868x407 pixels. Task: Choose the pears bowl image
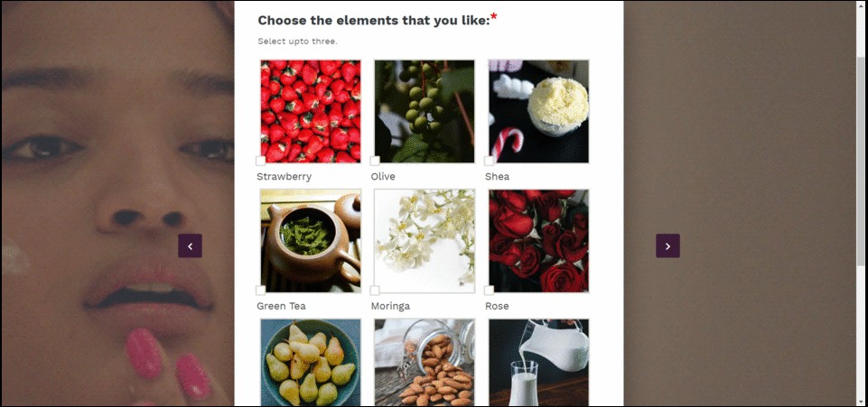(311, 362)
